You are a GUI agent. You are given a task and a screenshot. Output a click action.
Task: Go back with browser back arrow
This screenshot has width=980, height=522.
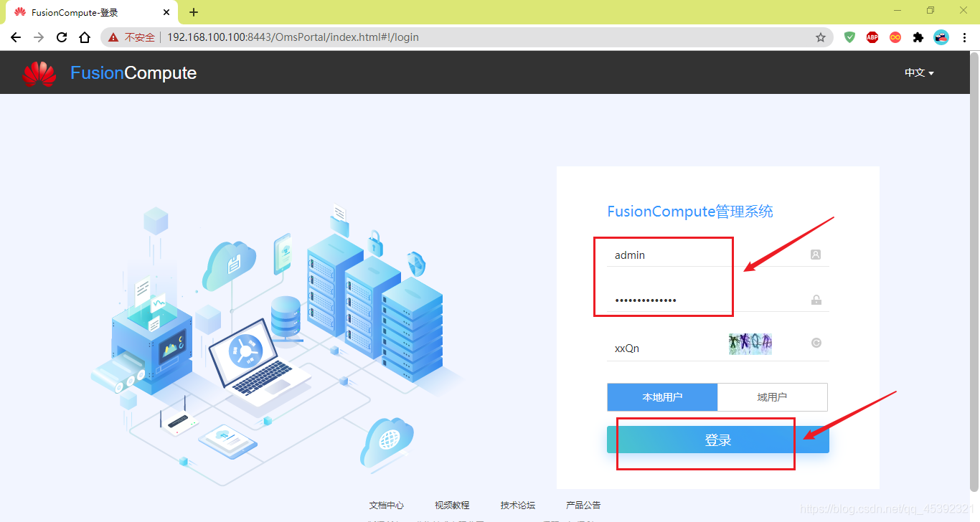[16, 37]
